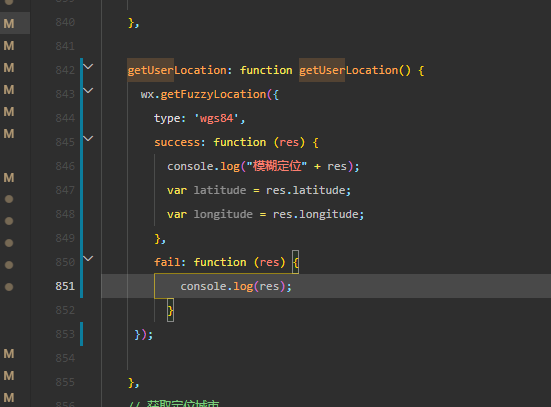Image resolution: width=551 pixels, height=407 pixels.
Task: Collapse the wx.getFuzzyLocation block at line 843
Action: tap(88, 90)
